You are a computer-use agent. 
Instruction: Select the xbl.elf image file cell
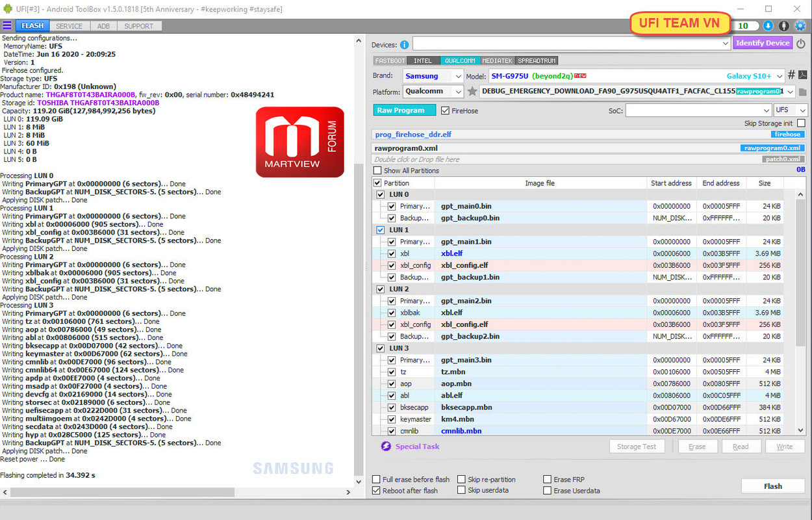[540, 253]
